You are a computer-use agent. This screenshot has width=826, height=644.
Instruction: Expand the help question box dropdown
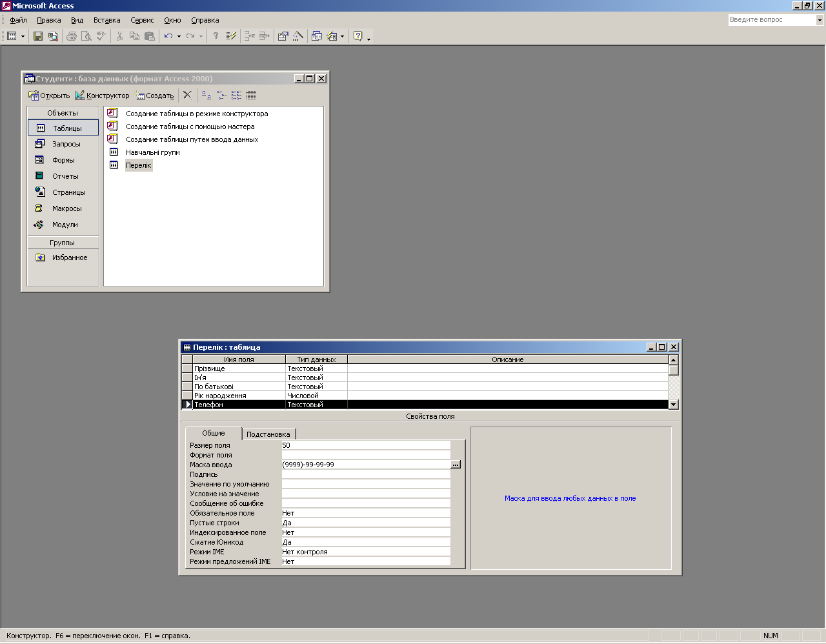point(820,20)
